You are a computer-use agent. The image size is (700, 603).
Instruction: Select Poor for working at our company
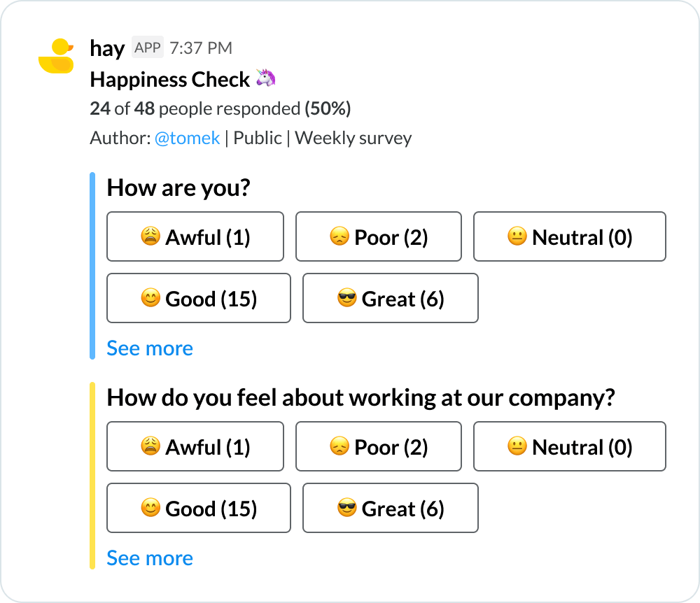[379, 446]
